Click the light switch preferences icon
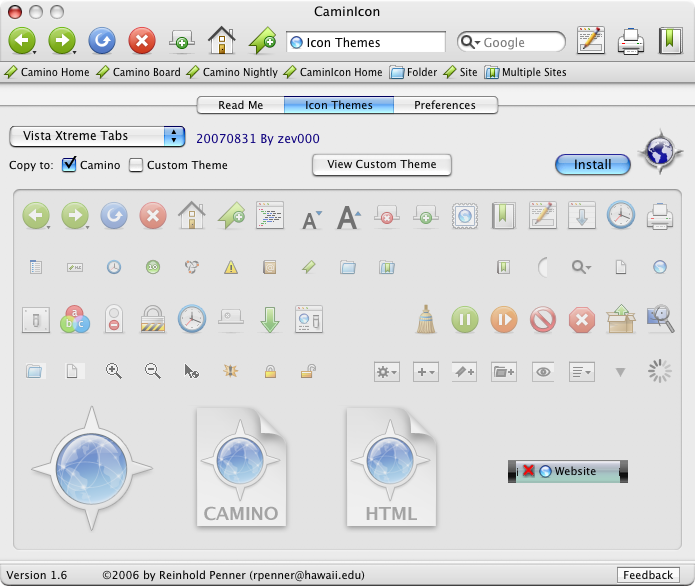 tap(36, 320)
